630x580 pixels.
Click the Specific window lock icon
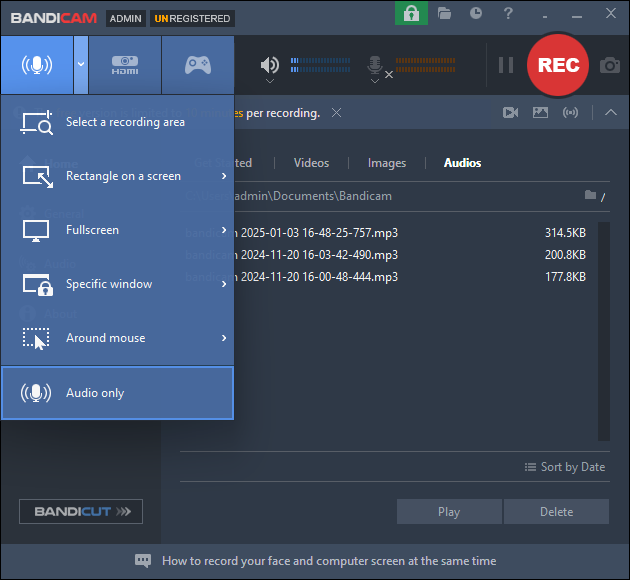(x=38, y=285)
